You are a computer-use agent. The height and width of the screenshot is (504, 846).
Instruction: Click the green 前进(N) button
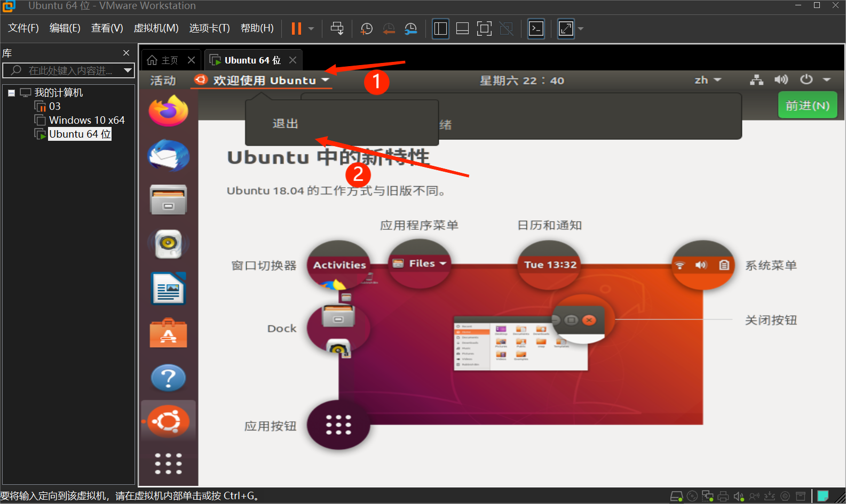tap(808, 106)
